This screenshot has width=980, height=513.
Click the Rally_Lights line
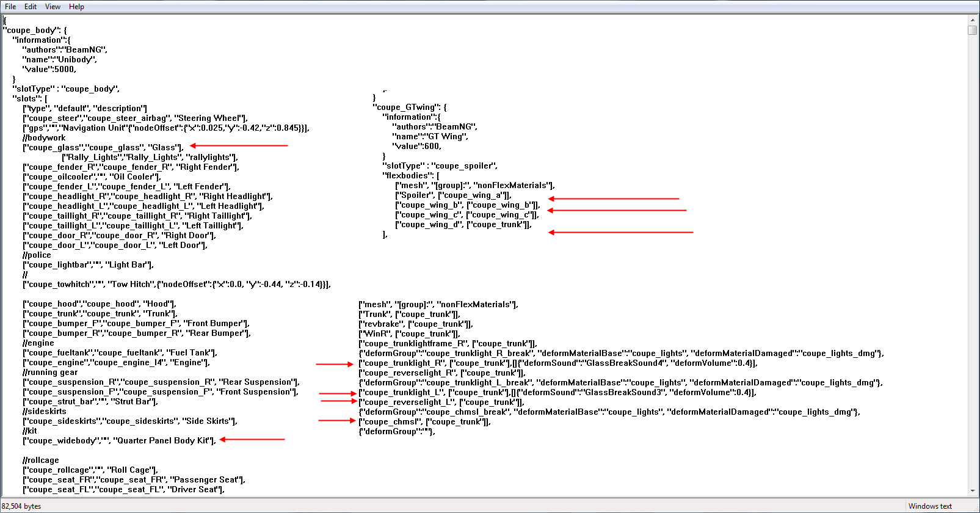click(149, 157)
